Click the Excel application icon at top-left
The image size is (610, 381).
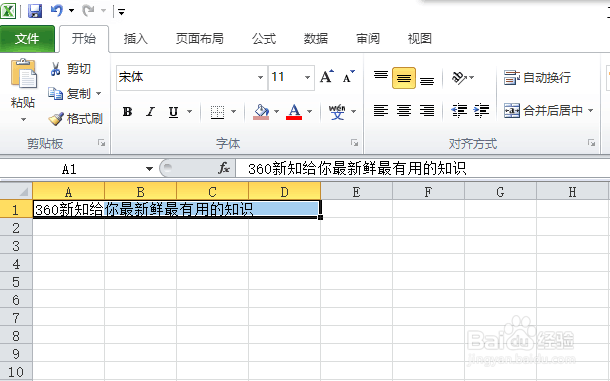[9, 11]
